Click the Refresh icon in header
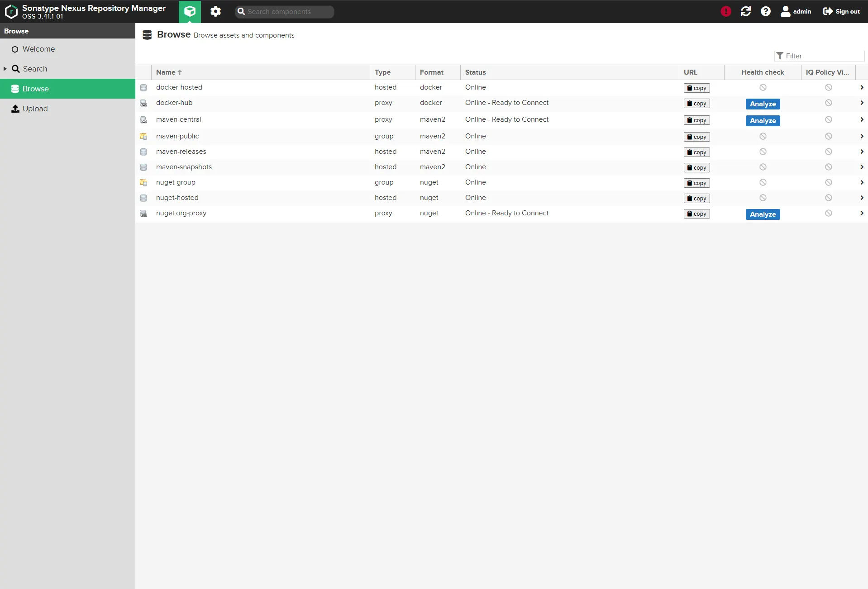Image resolution: width=868 pixels, height=589 pixels. 746,11
